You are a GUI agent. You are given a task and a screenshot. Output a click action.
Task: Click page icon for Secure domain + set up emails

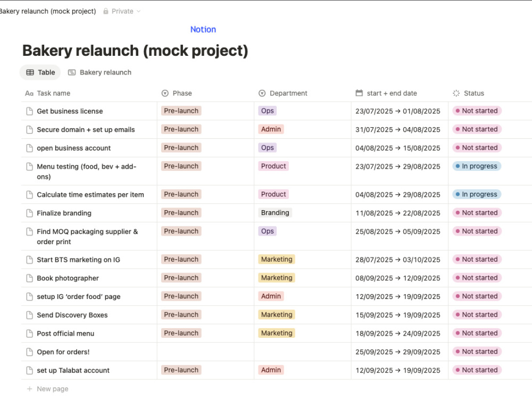click(29, 130)
